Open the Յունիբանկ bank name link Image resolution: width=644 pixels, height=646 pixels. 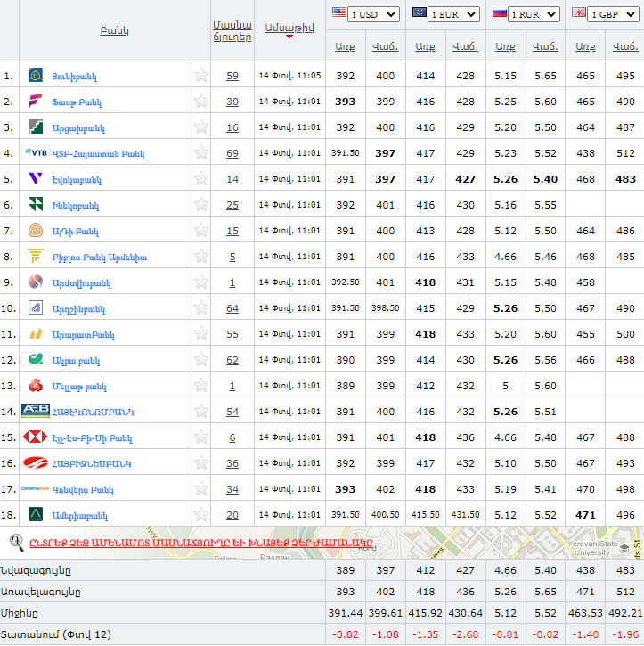[x=74, y=77]
